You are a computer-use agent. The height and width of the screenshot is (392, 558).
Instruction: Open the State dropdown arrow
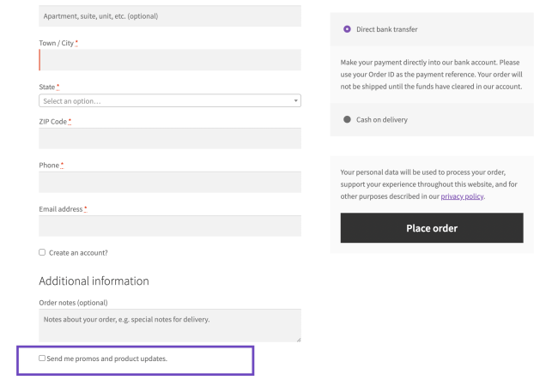pyautogui.click(x=296, y=101)
